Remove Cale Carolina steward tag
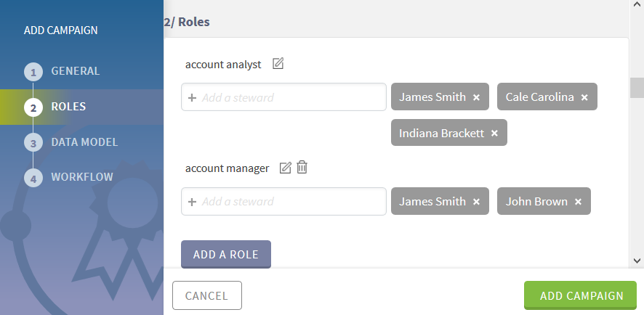This screenshot has height=315, width=644. (x=584, y=97)
